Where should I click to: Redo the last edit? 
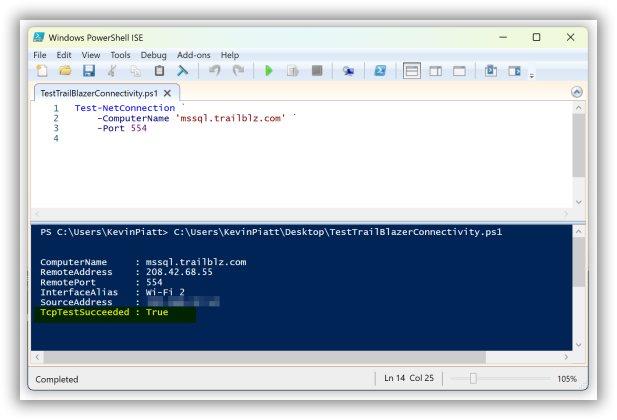238,71
